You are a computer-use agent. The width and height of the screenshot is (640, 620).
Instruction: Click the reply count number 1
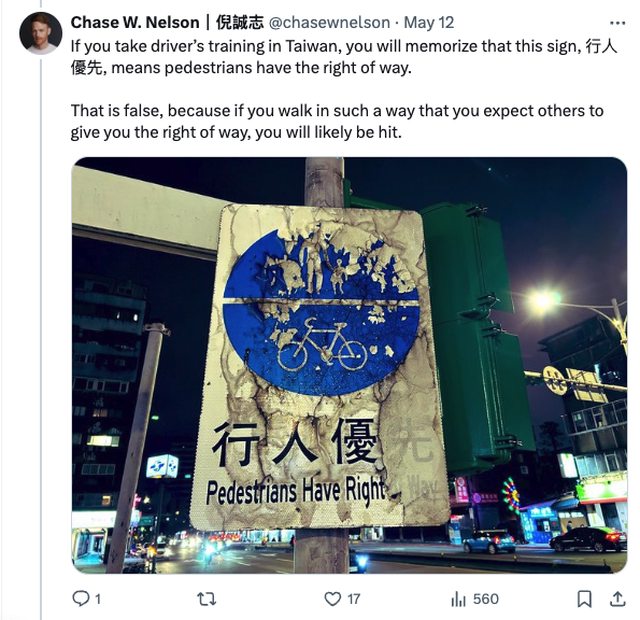click(98, 599)
